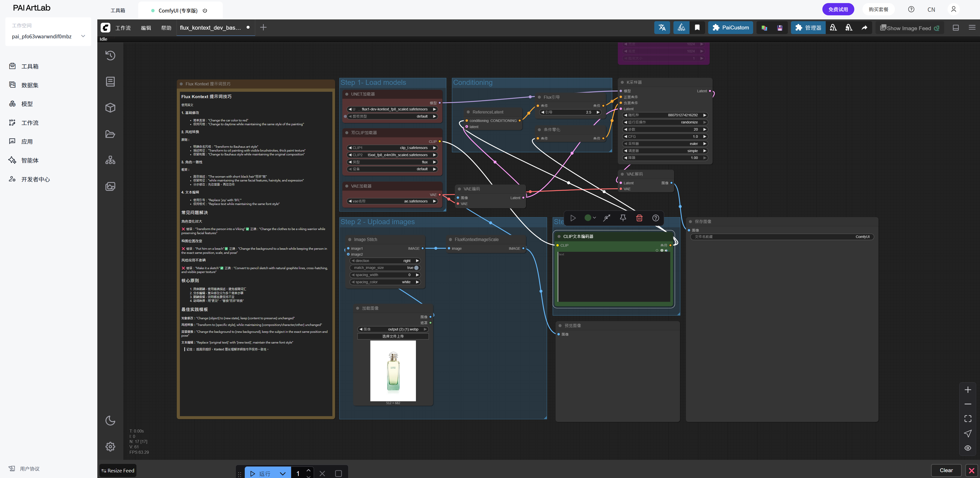Open the 帮助 menu
Viewport: 980px width, 478px height.
(x=166, y=28)
